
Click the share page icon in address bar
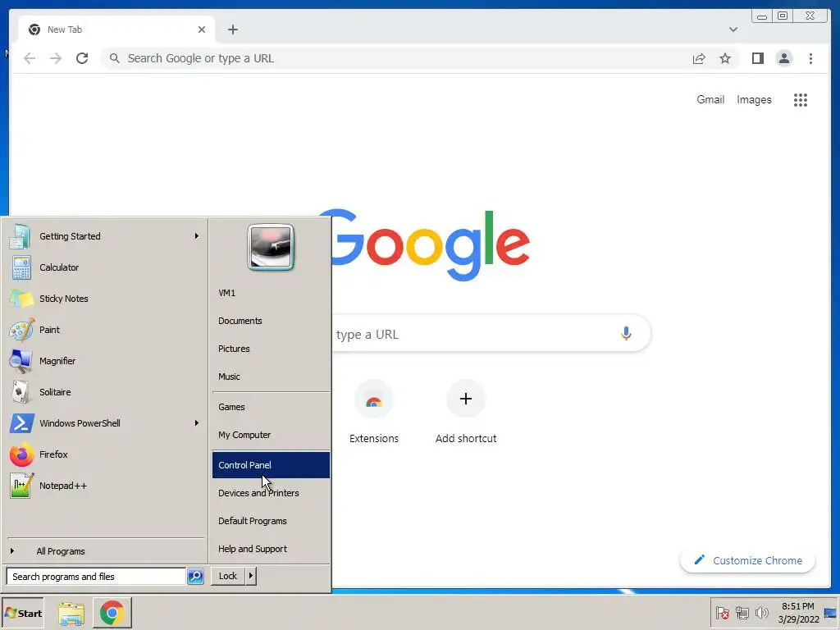click(x=699, y=58)
